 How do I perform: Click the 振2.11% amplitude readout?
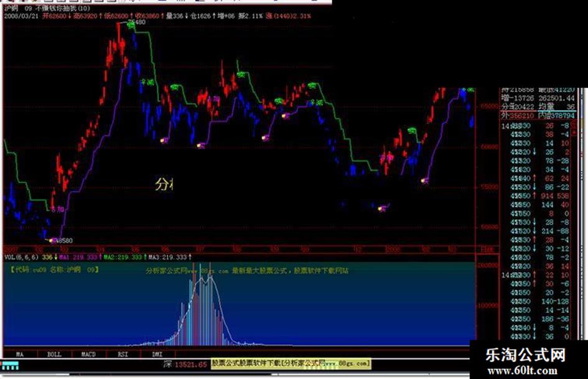pyautogui.click(x=250, y=16)
